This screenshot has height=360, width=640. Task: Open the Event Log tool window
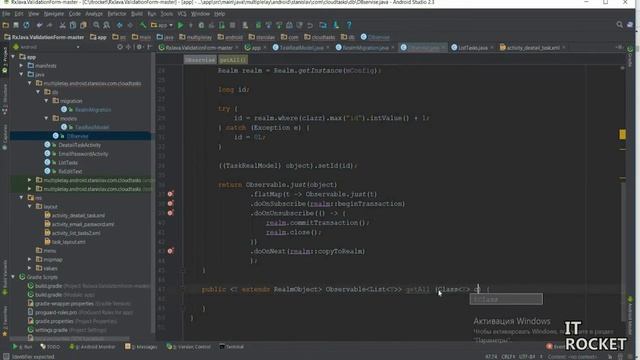556,346
